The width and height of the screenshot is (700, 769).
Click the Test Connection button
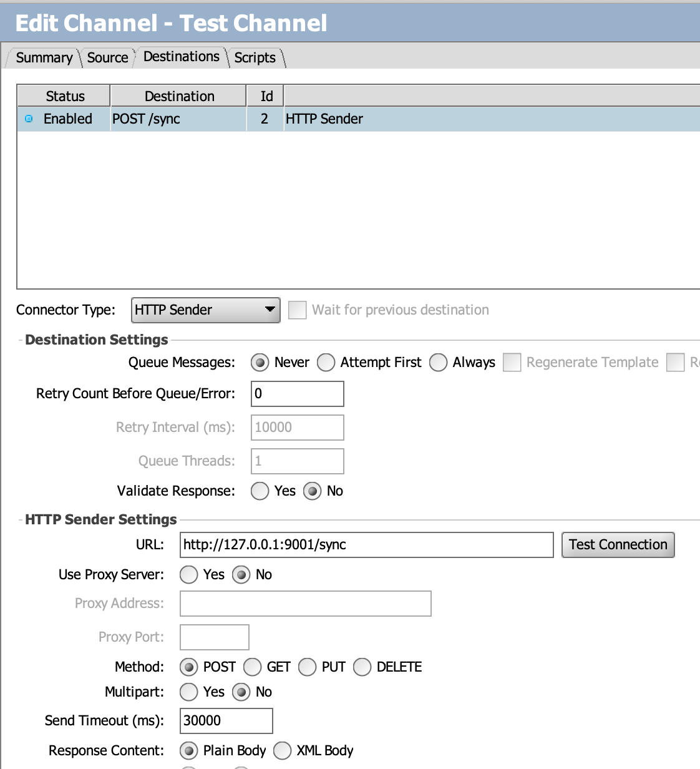(x=618, y=544)
